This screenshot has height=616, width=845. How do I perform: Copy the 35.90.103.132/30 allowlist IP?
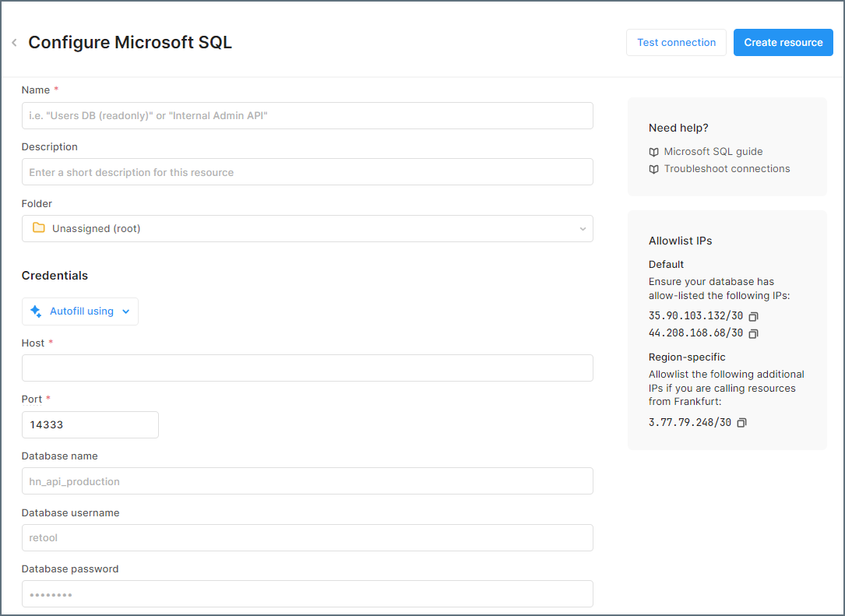point(753,316)
